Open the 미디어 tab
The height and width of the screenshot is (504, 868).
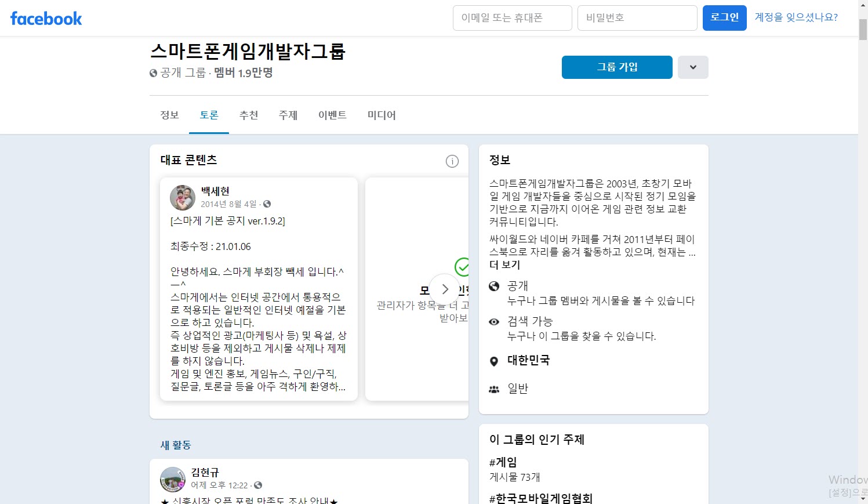tap(382, 115)
